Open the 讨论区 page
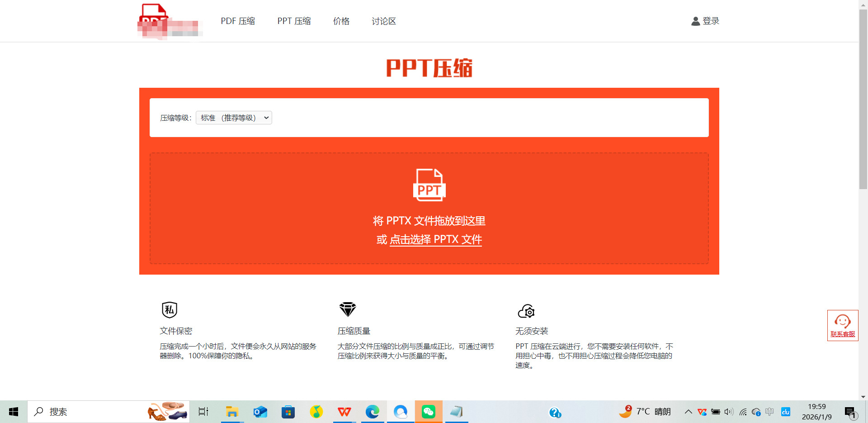The height and width of the screenshot is (423, 868). pos(384,21)
